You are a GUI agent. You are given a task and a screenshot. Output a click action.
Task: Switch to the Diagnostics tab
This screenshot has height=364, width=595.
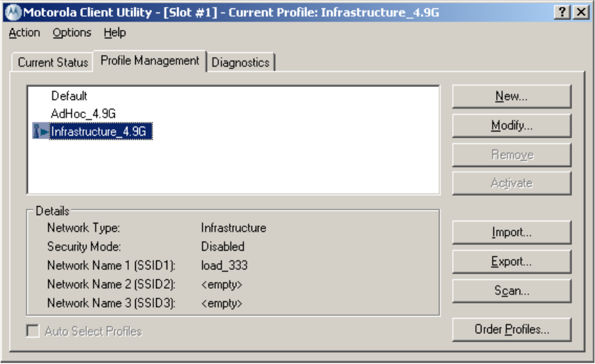click(x=240, y=62)
